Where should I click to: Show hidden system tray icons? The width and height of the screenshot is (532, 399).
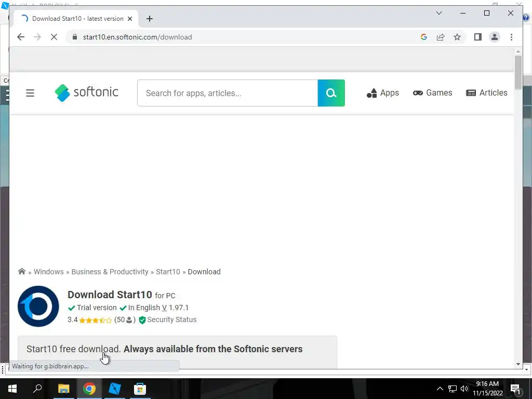coord(440,389)
